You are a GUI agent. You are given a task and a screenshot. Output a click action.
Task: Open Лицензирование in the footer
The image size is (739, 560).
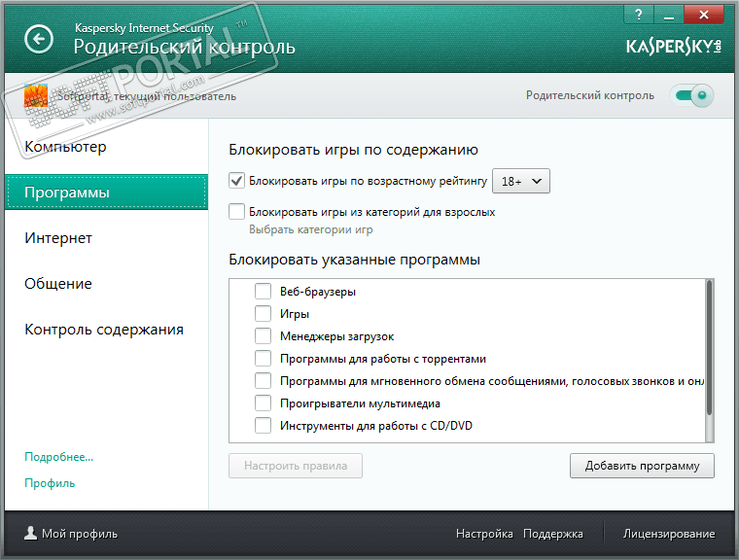pos(669,534)
